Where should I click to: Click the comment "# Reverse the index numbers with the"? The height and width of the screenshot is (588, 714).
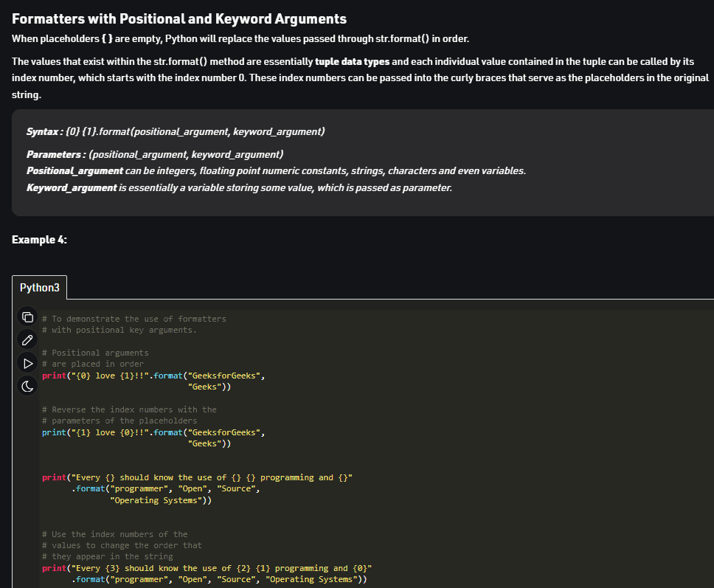tap(129, 409)
